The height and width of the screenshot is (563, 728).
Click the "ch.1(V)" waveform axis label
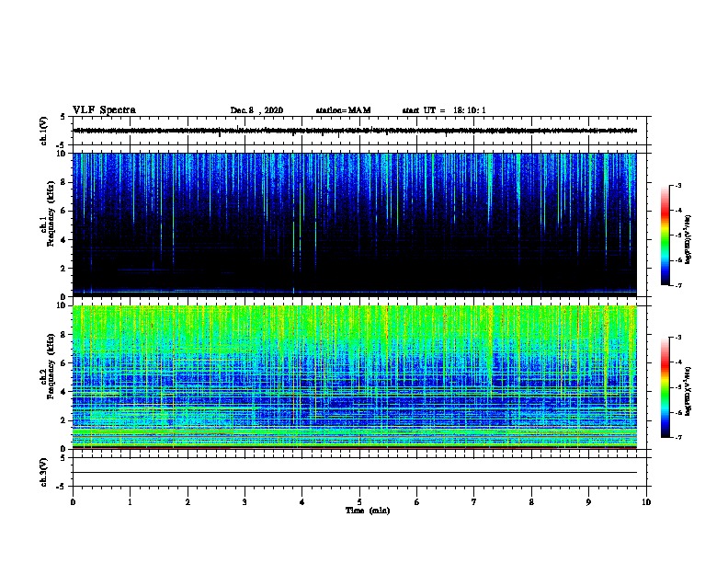[43, 131]
